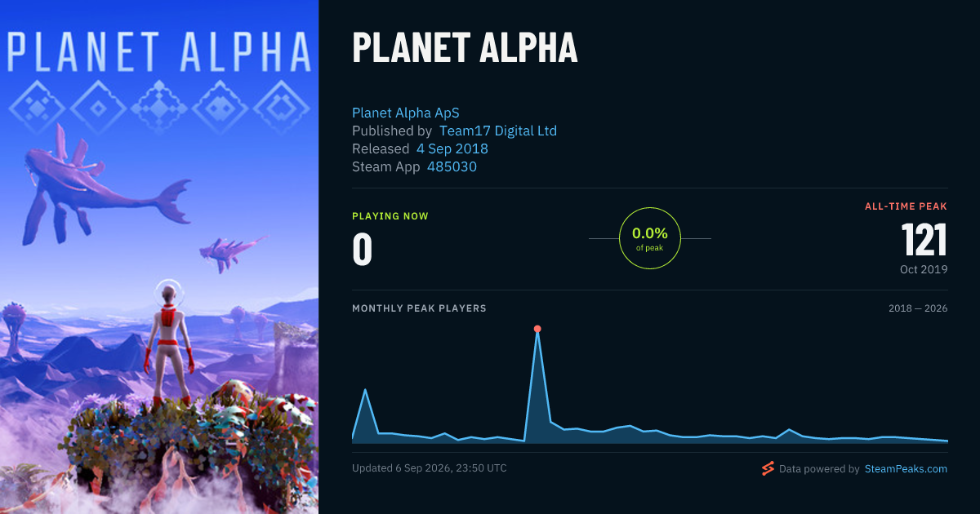Click the Monthly Peak Players label
980x514 pixels.
[x=419, y=308]
